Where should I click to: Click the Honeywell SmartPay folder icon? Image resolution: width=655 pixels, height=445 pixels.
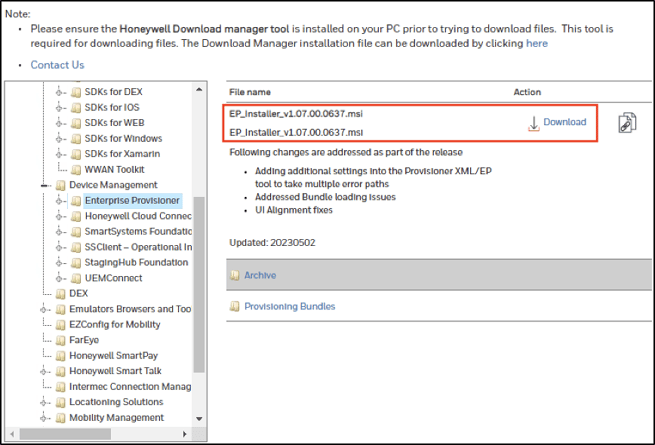pyautogui.click(x=61, y=356)
